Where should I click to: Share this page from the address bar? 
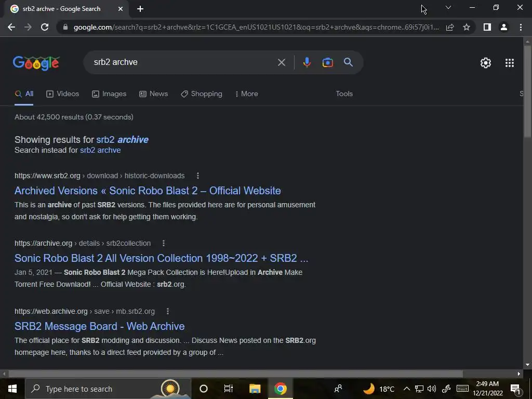(450, 27)
